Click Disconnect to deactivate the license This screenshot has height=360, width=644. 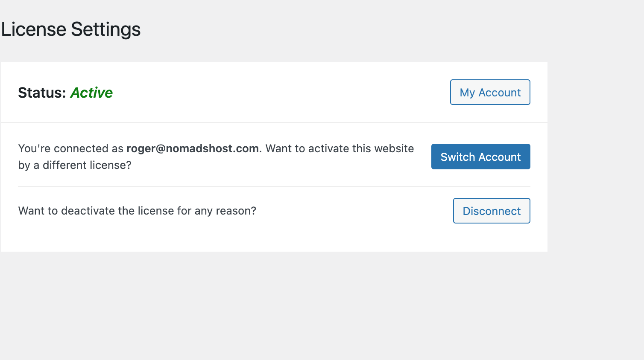point(491,211)
